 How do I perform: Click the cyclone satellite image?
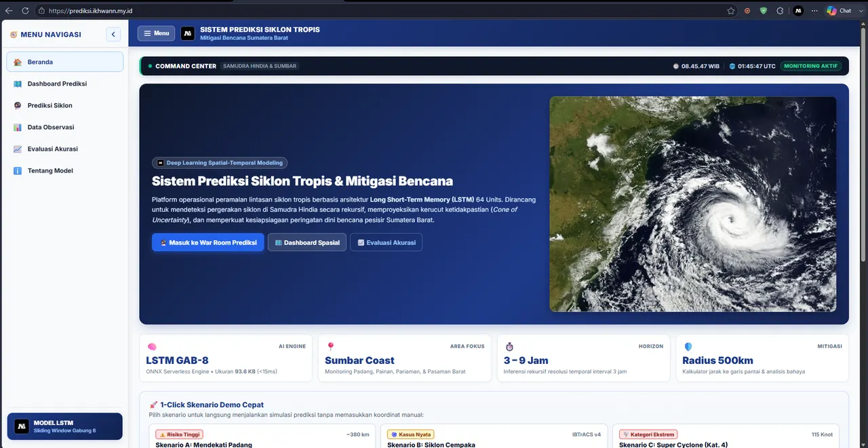tap(692, 204)
